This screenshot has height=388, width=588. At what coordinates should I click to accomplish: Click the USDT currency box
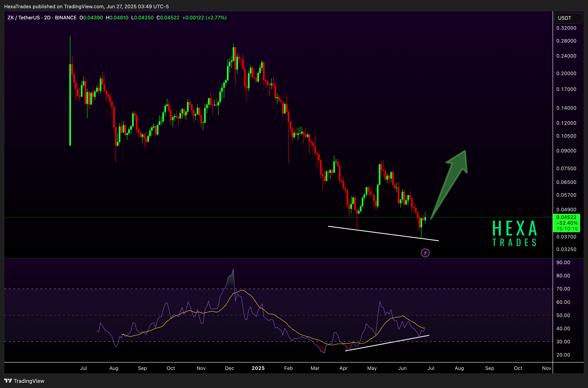click(x=568, y=18)
